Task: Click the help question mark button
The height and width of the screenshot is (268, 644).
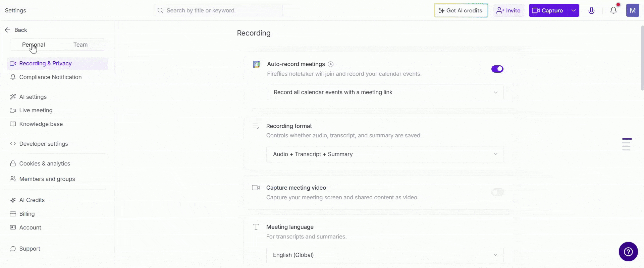Action: 628,252
